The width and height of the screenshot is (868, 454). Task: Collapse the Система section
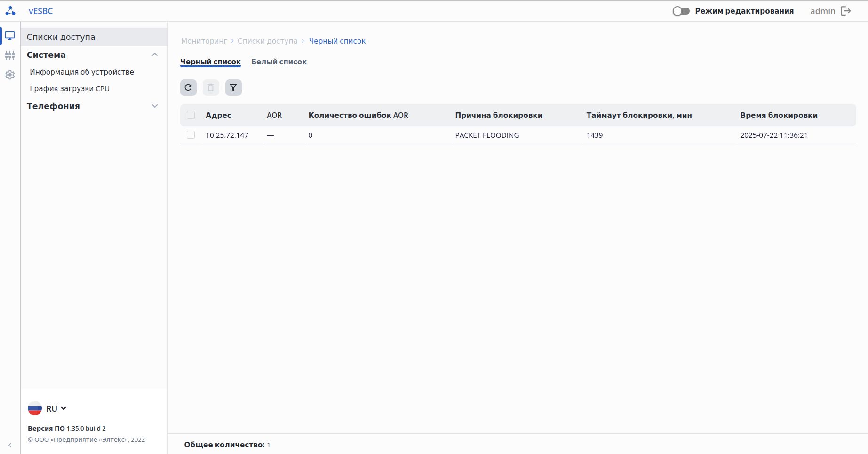(x=154, y=55)
